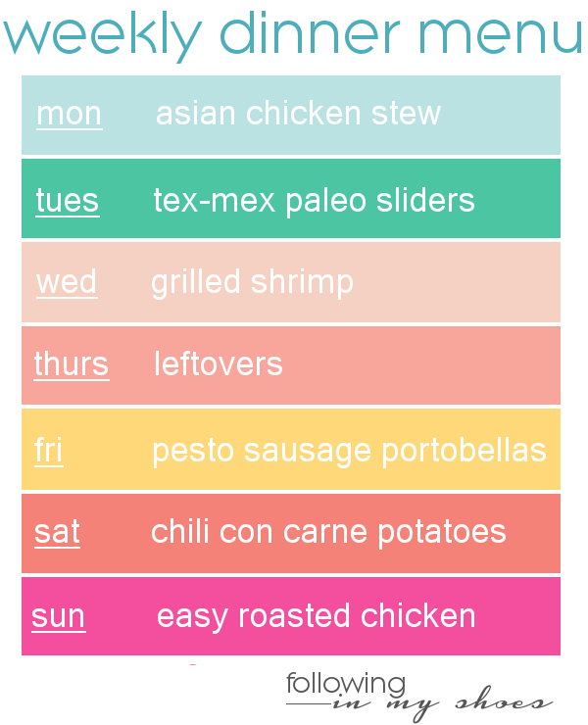Click 'pesto sausage portobellas' recipe text
Viewport: 588px width, 725px height.
click(349, 451)
